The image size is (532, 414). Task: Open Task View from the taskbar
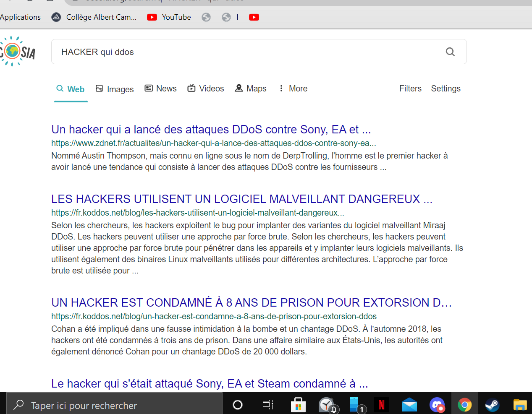coord(267,405)
